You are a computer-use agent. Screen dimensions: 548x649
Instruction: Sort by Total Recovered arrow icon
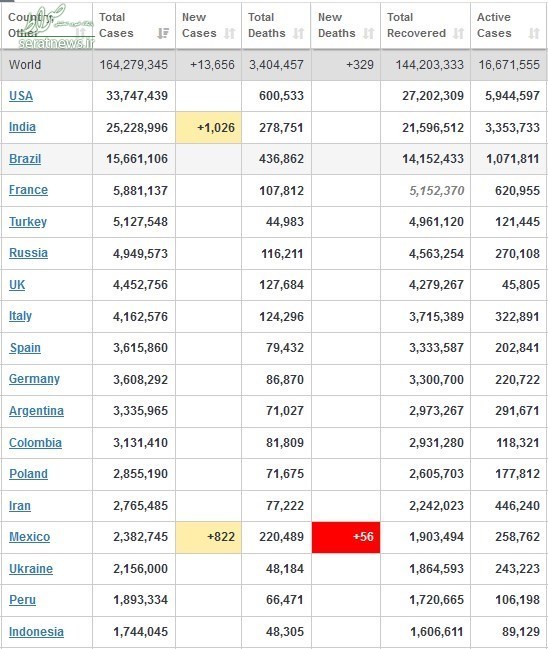tap(458, 33)
